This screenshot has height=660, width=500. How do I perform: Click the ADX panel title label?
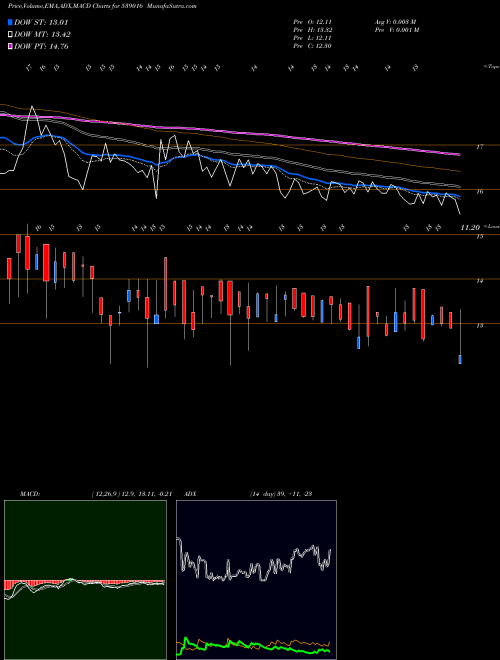click(191, 494)
